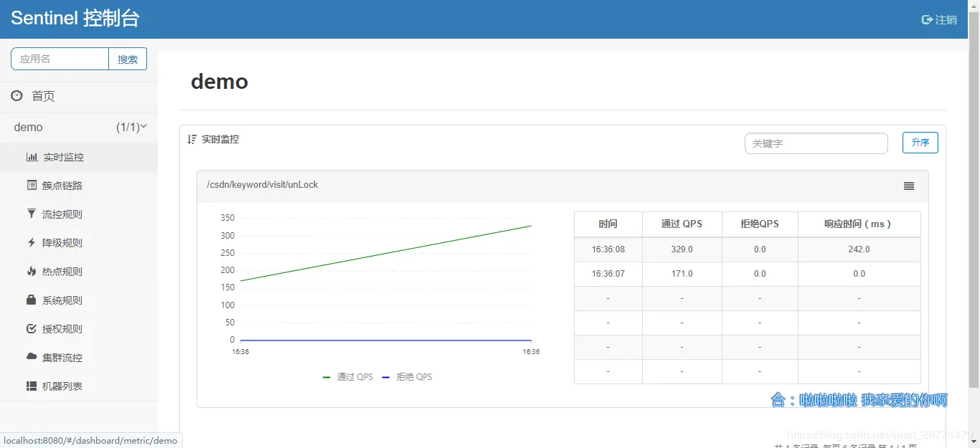Go to 降级规则 page
Viewport: 980px width, 448px height.
click(79, 243)
